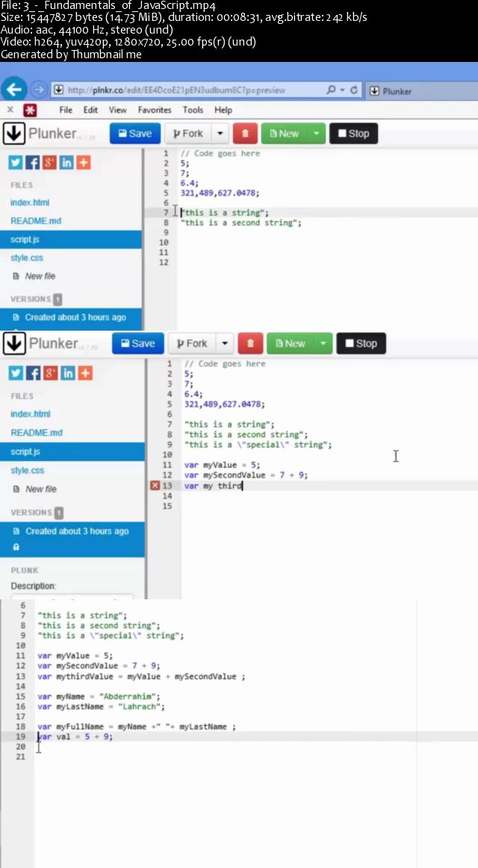Viewport: 478px width, 868px height.
Task: Click line 321,489,627.0478; in the 12-line editor
Action: [x=220, y=193]
